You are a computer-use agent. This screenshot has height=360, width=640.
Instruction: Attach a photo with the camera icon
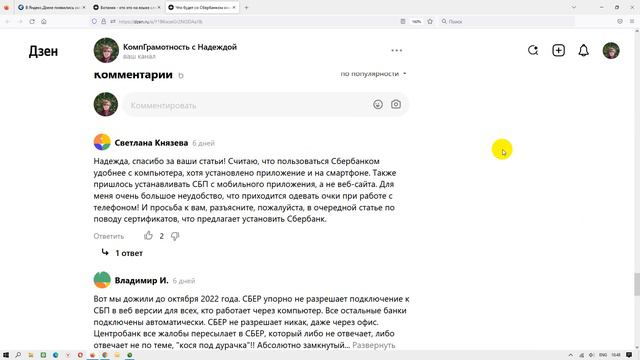click(x=396, y=104)
